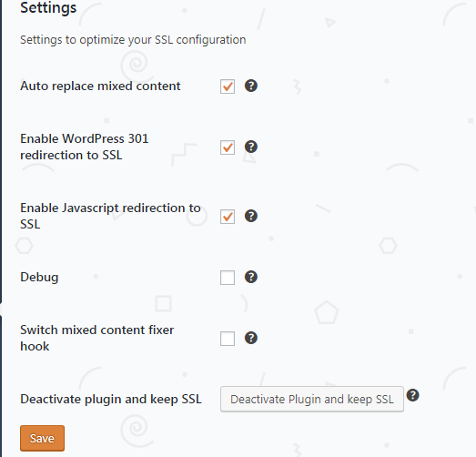Uncheck Auto replace mixed content checkbox
Image resolution: width=476 pixels, height=457 pixels.
coord(228,86)
